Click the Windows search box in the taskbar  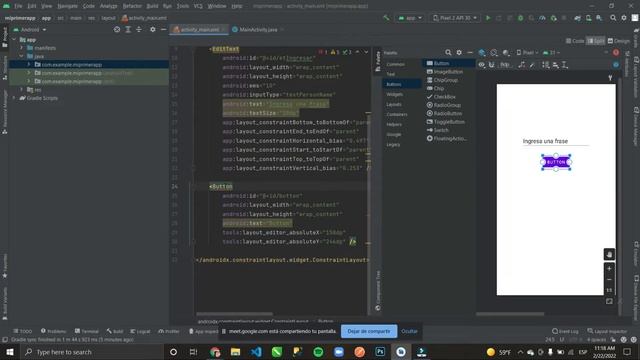pyautogui.click(x=92, y=352)
